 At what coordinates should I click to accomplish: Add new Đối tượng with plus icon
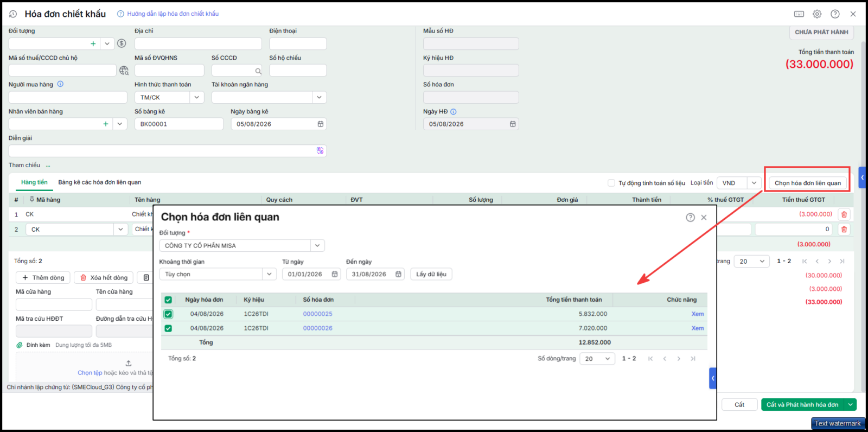coord(93,43)
